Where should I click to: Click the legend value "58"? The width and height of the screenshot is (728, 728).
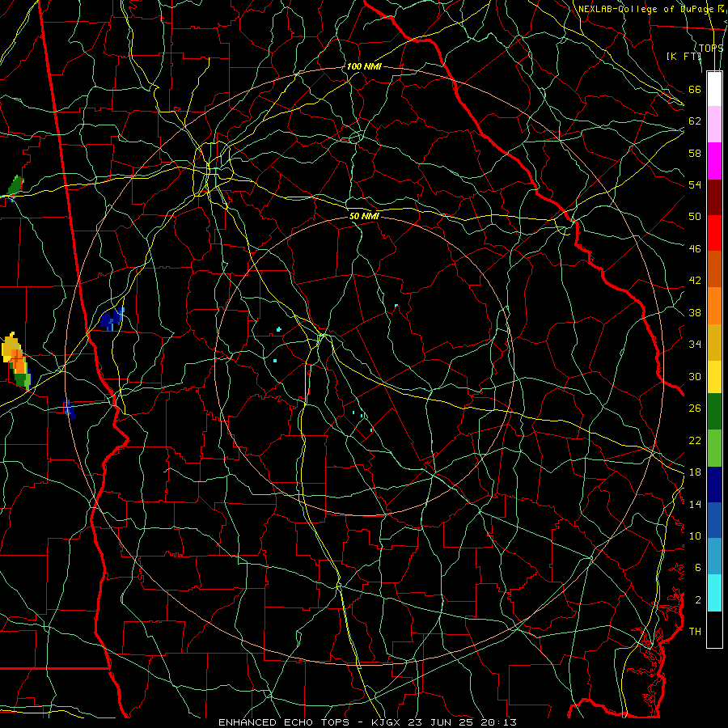tap(695, 153)
